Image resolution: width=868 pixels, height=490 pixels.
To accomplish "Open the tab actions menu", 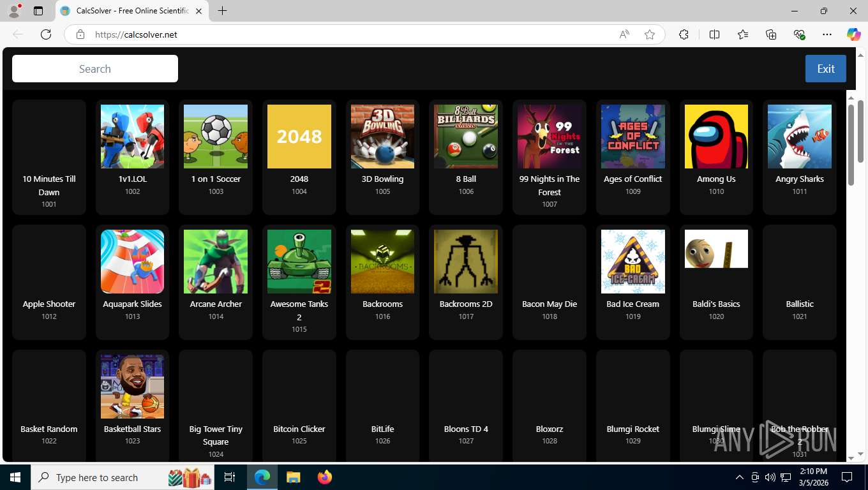I will point(38,11).
